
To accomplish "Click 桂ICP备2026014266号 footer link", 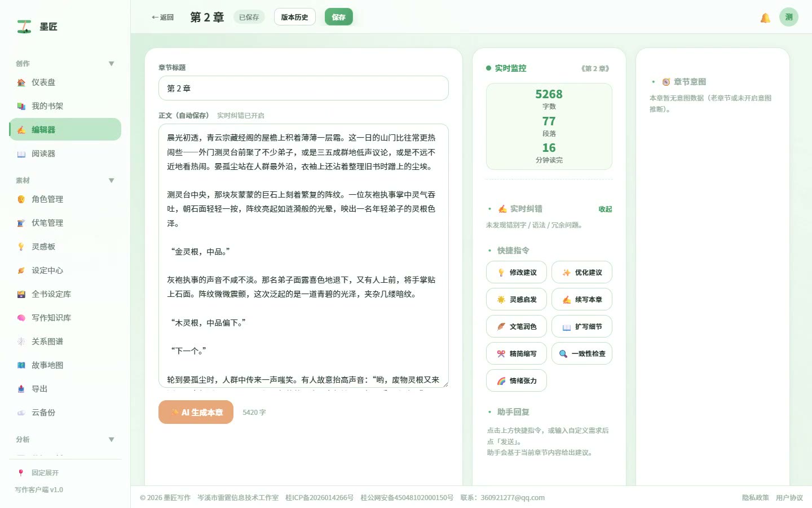I will click(319, 497).
